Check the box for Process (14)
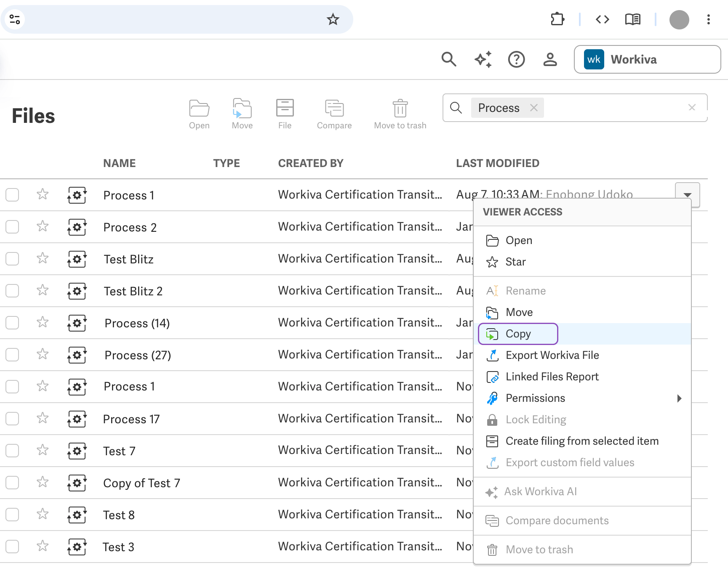Screen dimensions: 728x568 click(12, 323)
